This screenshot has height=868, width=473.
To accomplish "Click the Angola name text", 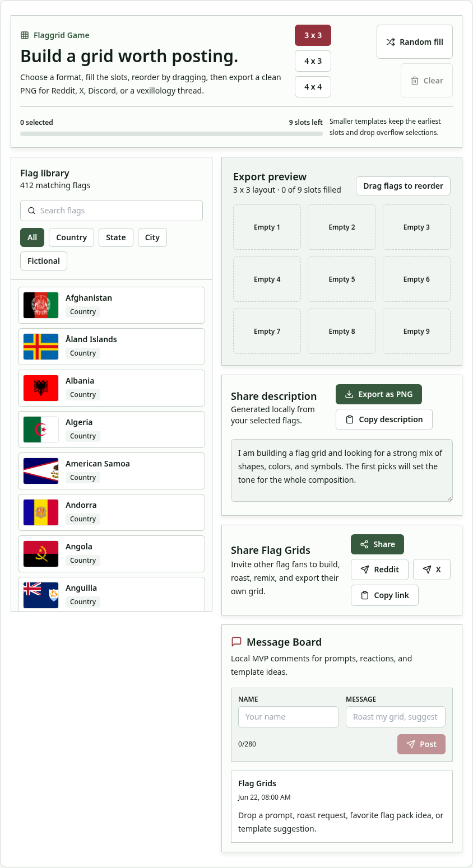I will coord(79,547).
